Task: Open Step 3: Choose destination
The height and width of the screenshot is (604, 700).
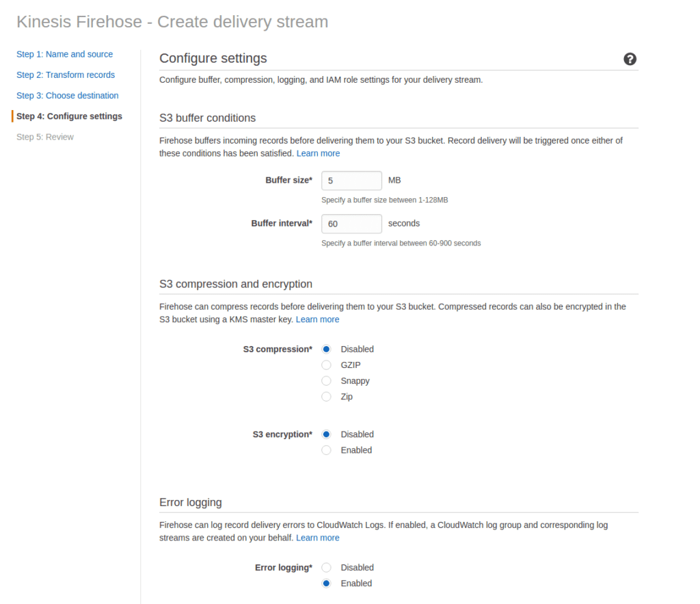Action: (x=67, y=95)
